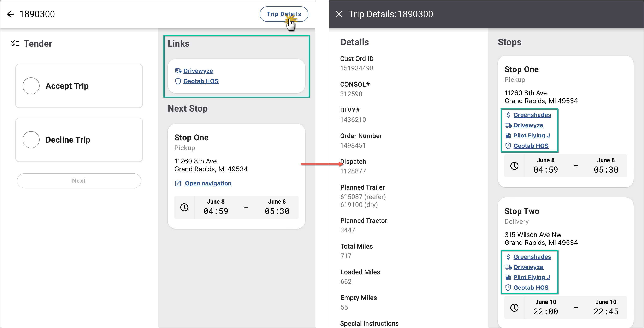Click the truck icon beside Drivewyze in Links
This screenshot has height=328, width=644.
178,71
